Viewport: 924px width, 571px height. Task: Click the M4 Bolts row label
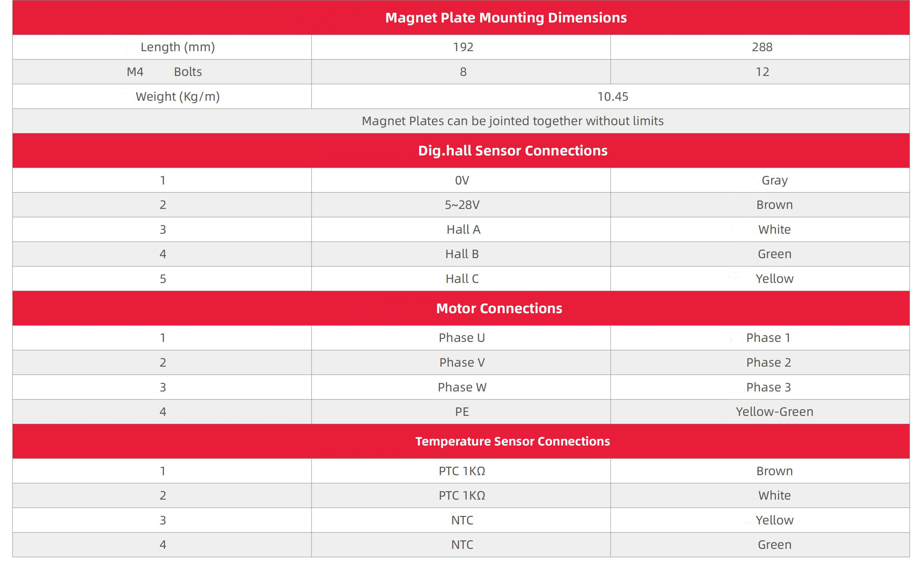point(164,72)
